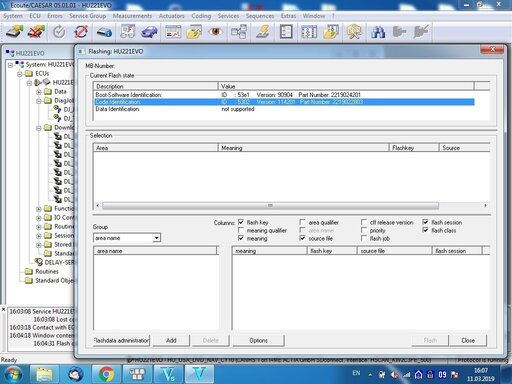Viewport: 512px width, 384px height.
Task: Open the Coding menu
Action: tap(201, 16)
